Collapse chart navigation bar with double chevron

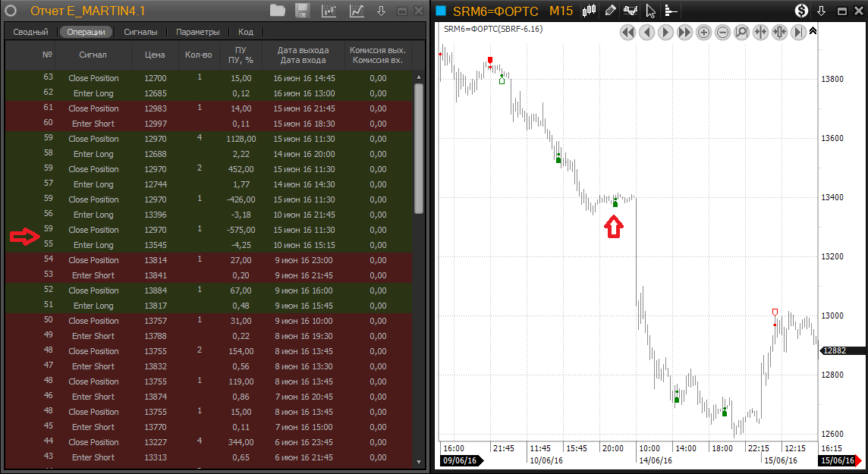pyautogui.click(x=813, y=31)
